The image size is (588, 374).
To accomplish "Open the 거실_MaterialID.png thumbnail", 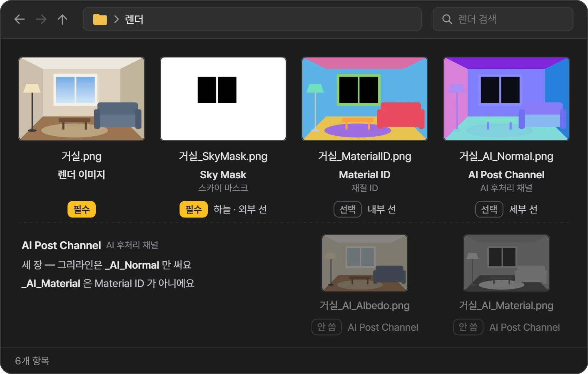I will coord(365,99).
